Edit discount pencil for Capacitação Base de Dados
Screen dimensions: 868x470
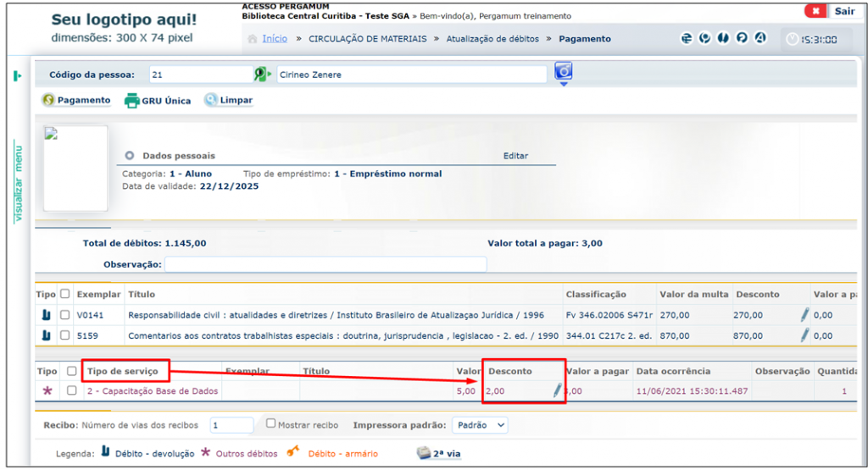(557, 390)
